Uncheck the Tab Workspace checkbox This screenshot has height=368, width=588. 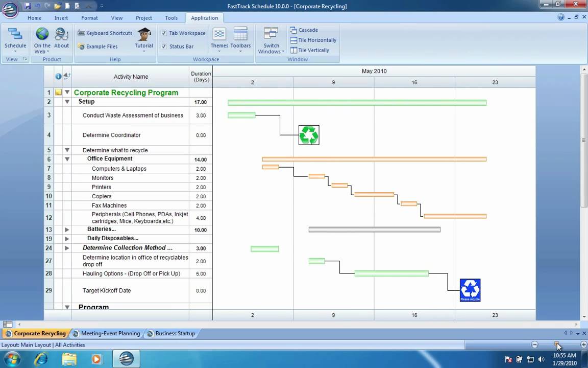[x=164, y=33]
